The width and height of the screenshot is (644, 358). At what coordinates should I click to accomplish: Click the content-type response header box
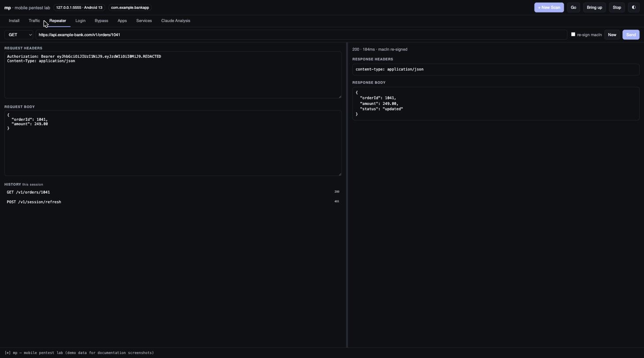tap(496, 69)
